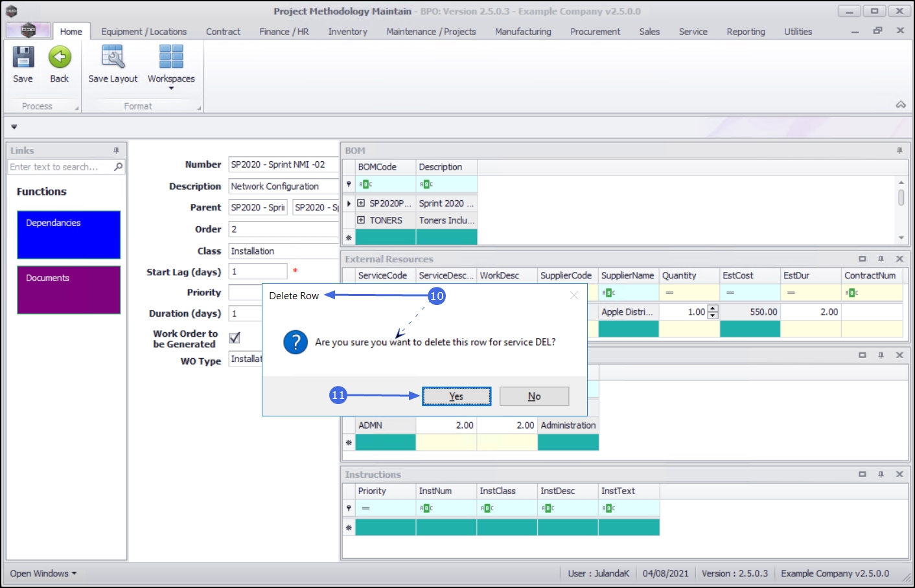The width and height of the screenshot is (915, 588).
Task: Click the Save icon in the ribbon
Action: 23,58
